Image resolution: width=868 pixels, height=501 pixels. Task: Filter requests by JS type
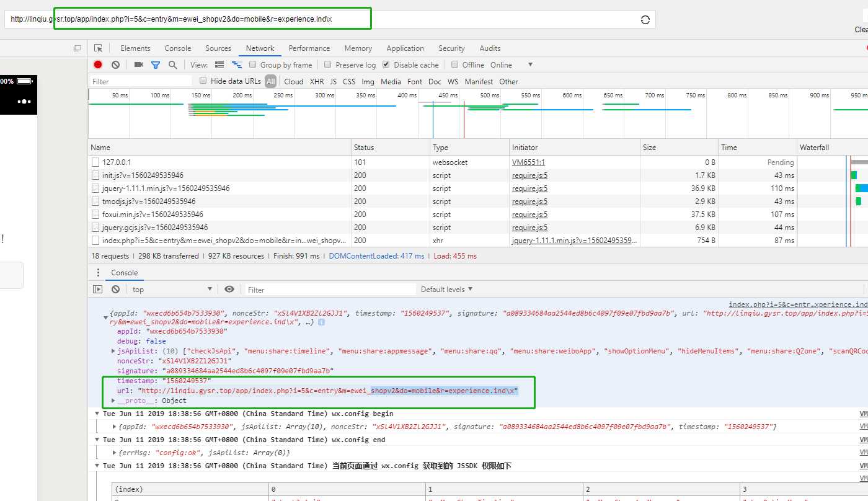coord(334,81)
